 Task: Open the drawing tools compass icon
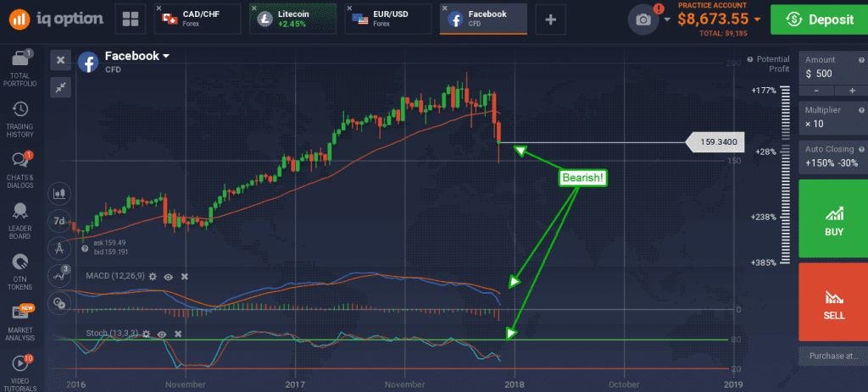tap(59, 248)
